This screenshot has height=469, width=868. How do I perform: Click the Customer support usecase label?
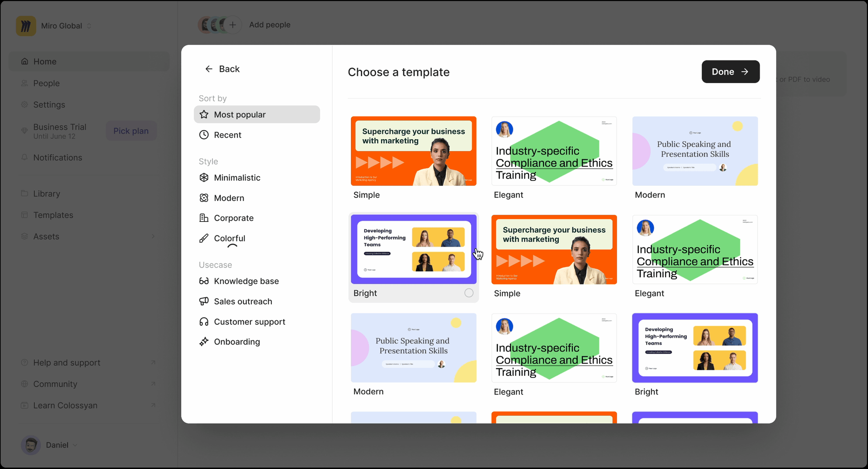point(250,322)
